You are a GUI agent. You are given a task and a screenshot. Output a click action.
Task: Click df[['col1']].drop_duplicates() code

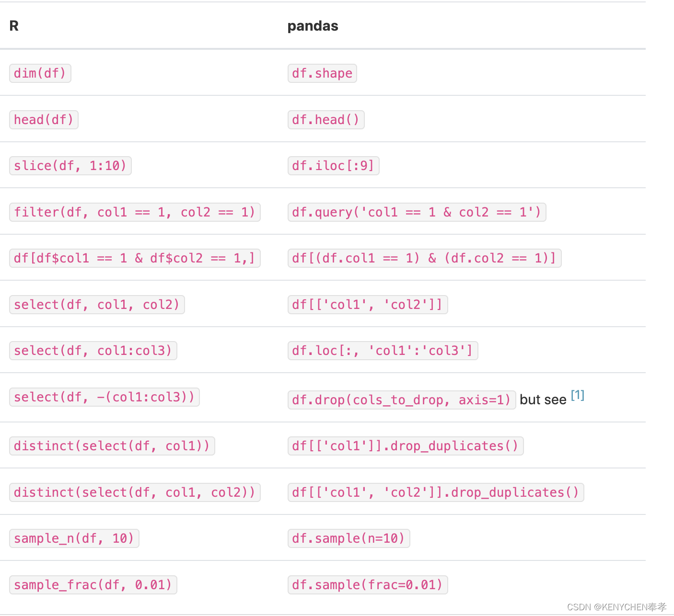click(406, 446)
